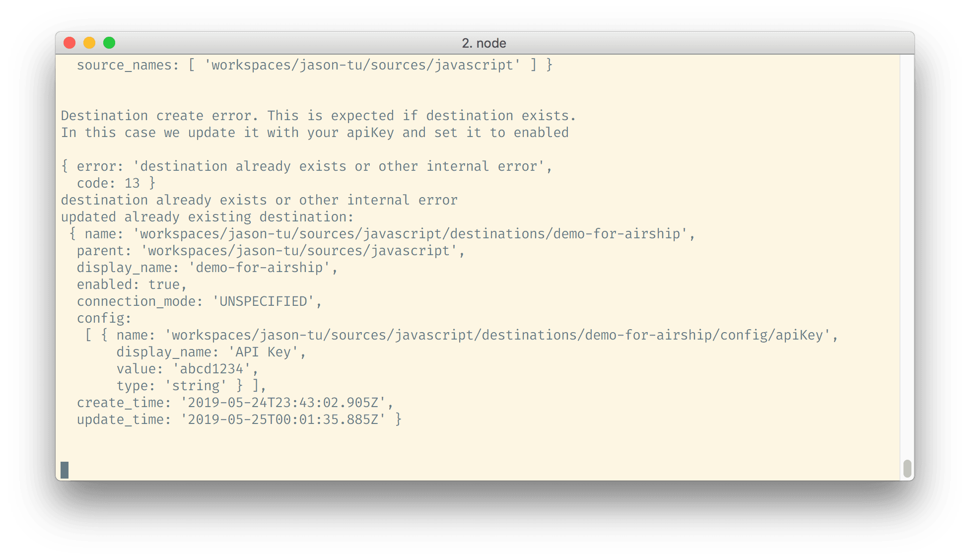Click the 'code: 13' text
Screen dimensions: 970x560
[x=116, y=183]
